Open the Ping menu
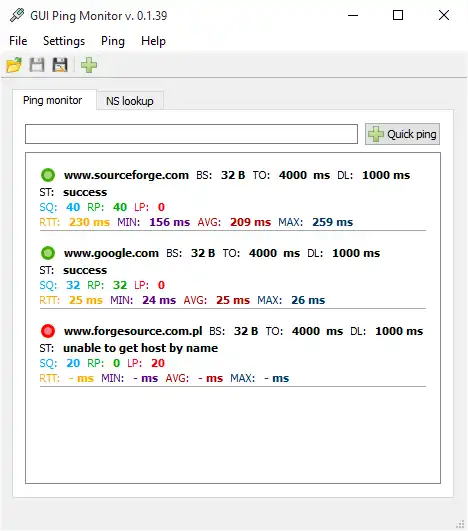468x531 pixels. coord(113,41)
